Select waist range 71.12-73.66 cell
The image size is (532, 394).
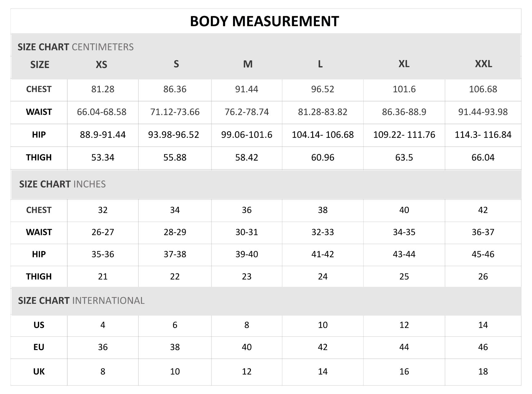coord(175,112)
